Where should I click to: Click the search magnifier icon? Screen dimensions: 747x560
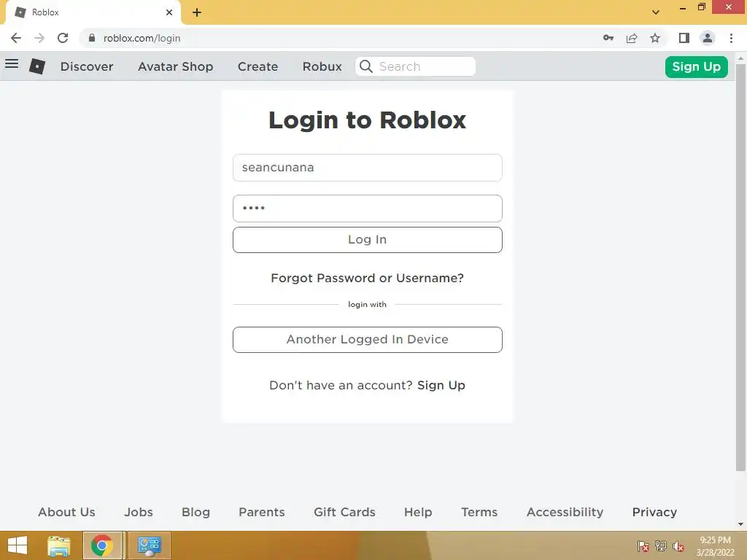pyautogui.click(x=366, y=66)
